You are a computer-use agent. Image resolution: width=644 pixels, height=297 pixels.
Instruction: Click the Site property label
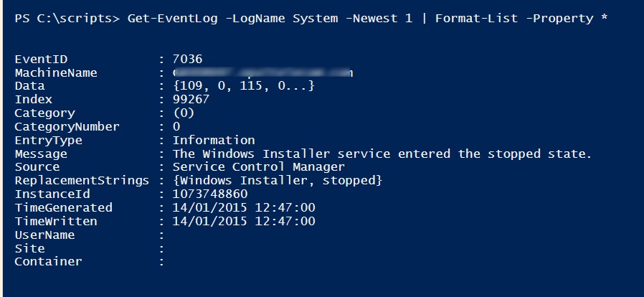point(29,248)
